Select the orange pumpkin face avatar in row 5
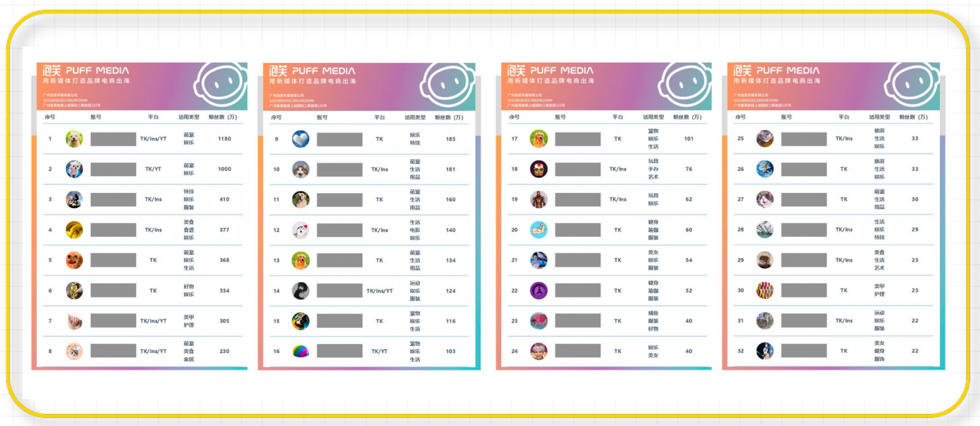The image size is (980, 426). click(74, 260)
